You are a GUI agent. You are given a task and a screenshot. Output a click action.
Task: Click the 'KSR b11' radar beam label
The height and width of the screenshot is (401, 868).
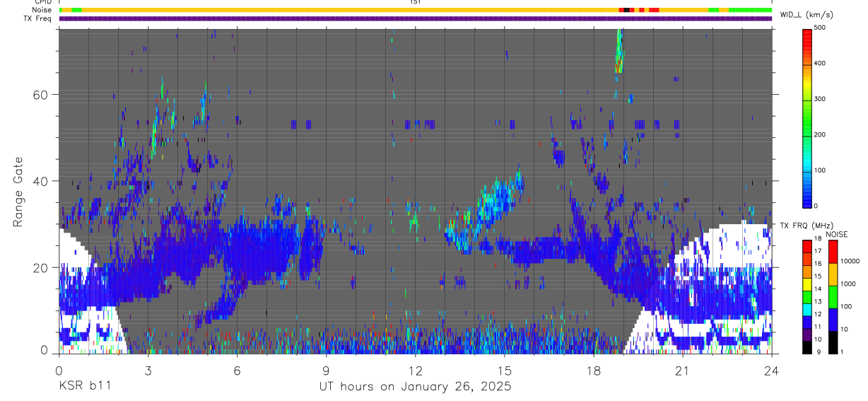(x=84, y=387)
